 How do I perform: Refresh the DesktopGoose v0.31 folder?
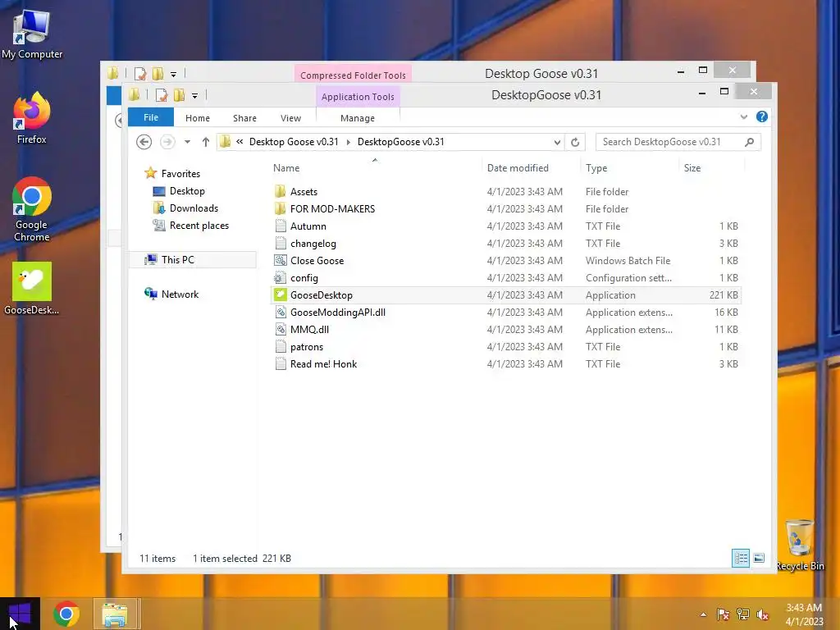[x=575, y=142]
